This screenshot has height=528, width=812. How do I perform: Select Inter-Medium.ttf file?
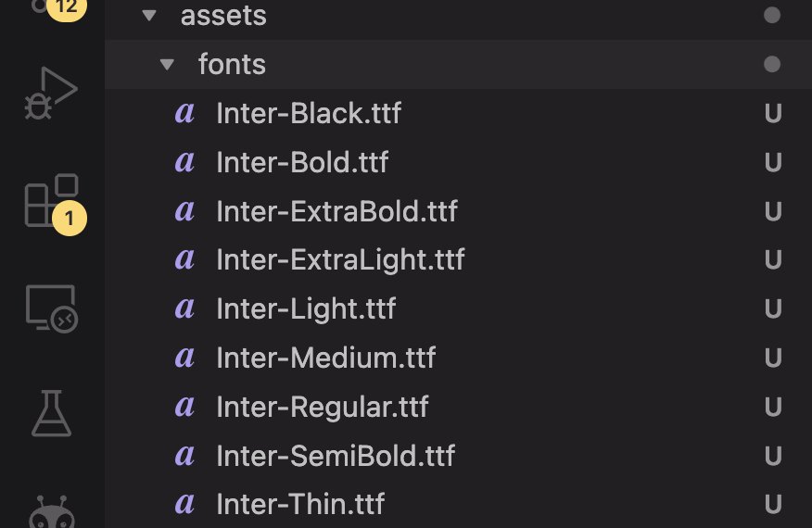(325, 358)
